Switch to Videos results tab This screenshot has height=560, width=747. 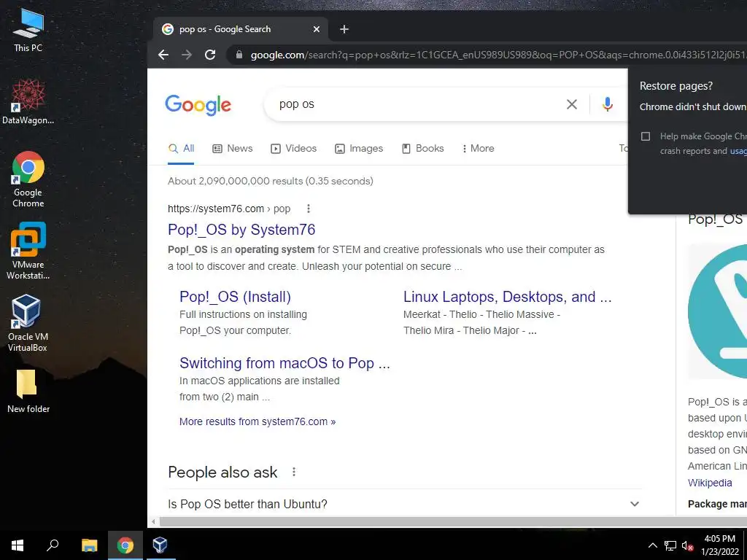click(293, 149)
